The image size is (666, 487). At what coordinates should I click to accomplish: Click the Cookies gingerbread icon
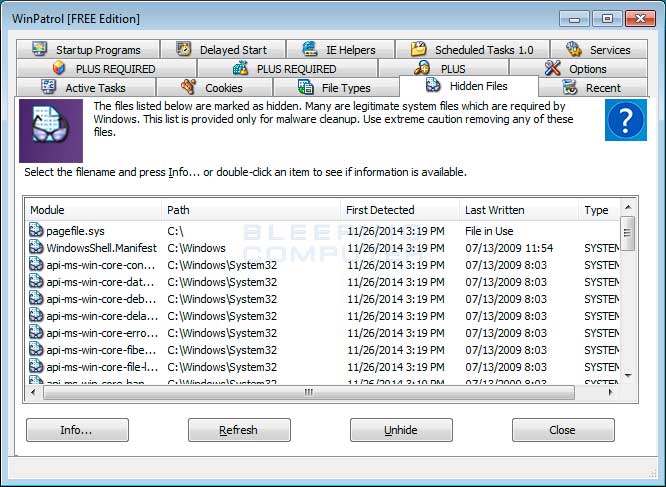pyautogui.click(x=189, y=87)
